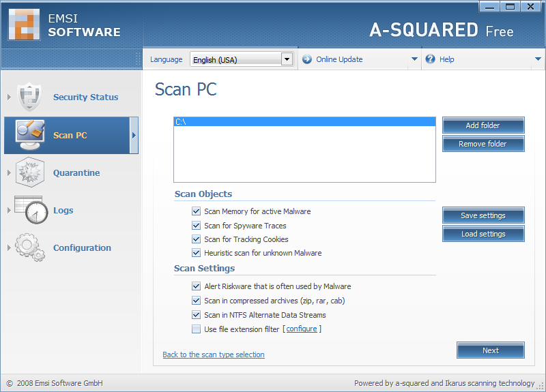The width and height of the screenshot is (546, 392).
Task: Select the Scan PC section label
Action: click(x=70, y=135)
